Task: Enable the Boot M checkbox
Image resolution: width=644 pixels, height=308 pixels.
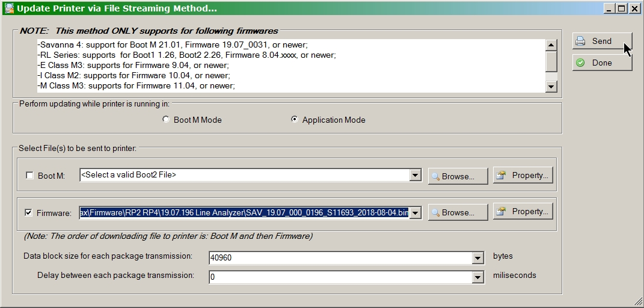Action: click(x=29, y=175)
